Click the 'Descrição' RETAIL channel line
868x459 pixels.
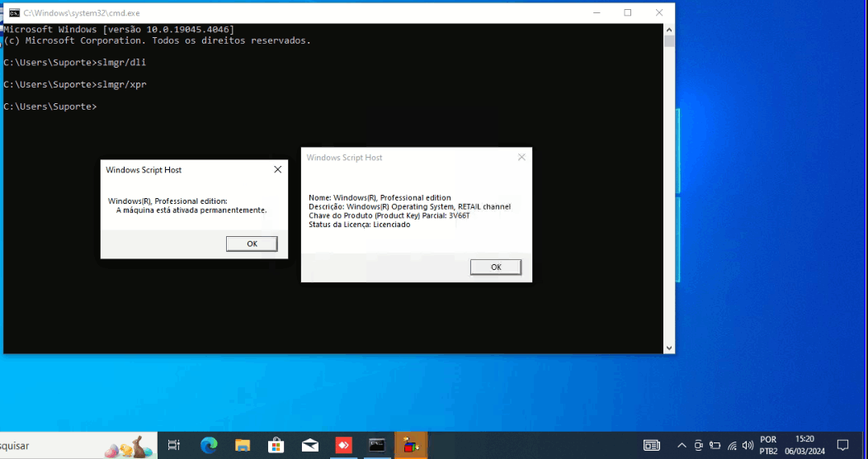[x=409, y=206]
